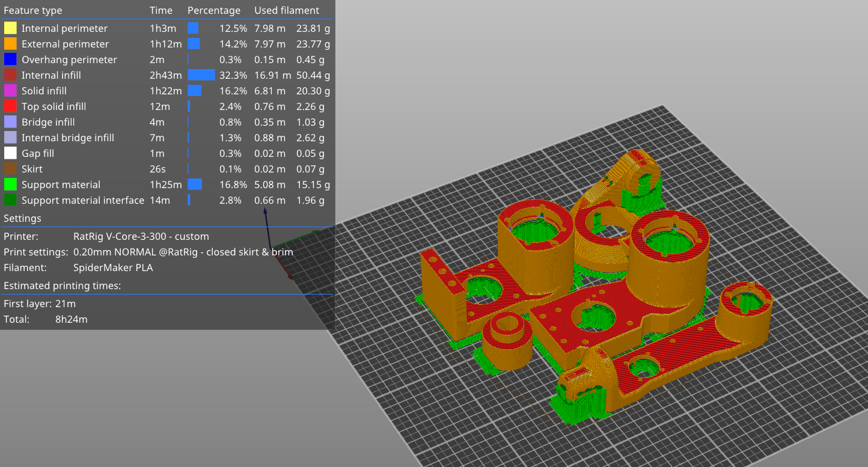Click the 8h24m total print time

[72, 319]
